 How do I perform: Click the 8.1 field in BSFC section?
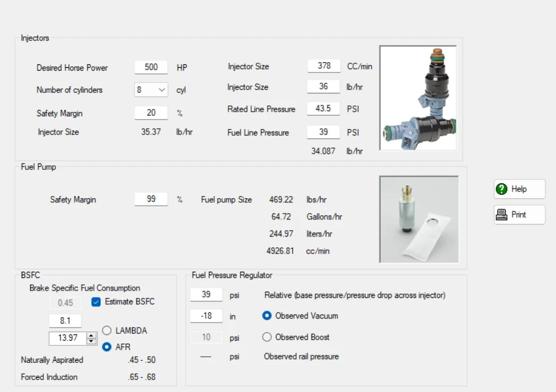click(x=66, y=321)
